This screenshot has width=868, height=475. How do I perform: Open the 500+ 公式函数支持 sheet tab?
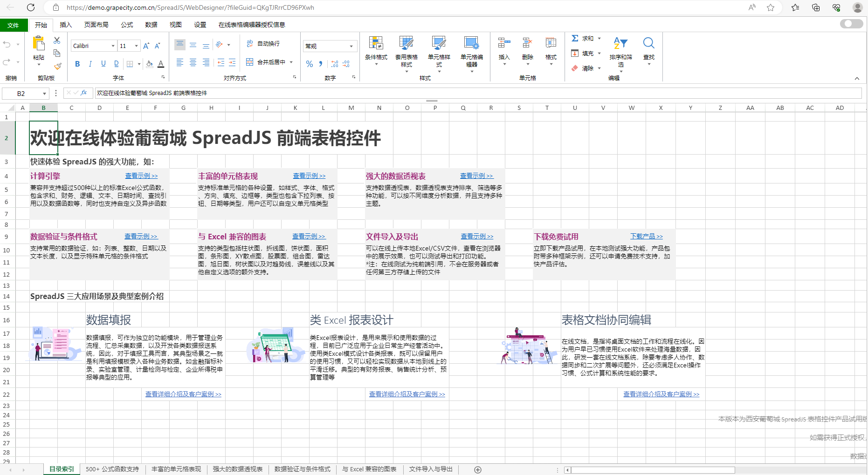tap(112, 469)
